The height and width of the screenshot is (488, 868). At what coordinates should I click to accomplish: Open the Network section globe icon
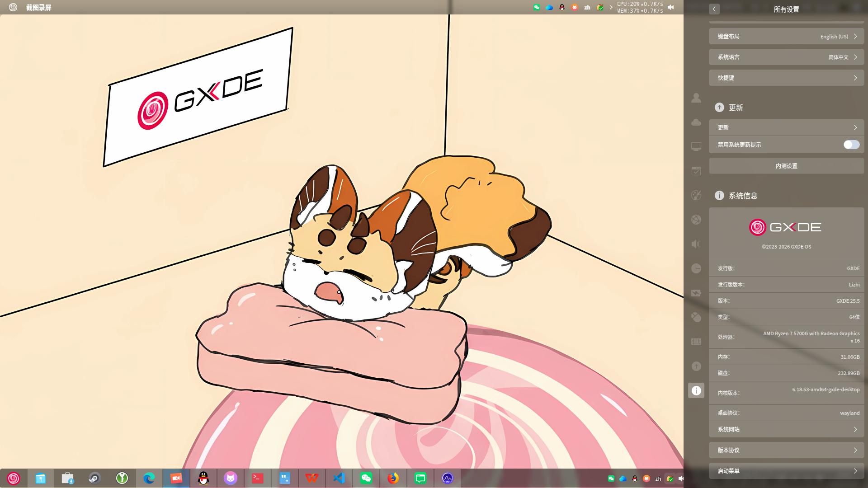click(x=696, y=220)
